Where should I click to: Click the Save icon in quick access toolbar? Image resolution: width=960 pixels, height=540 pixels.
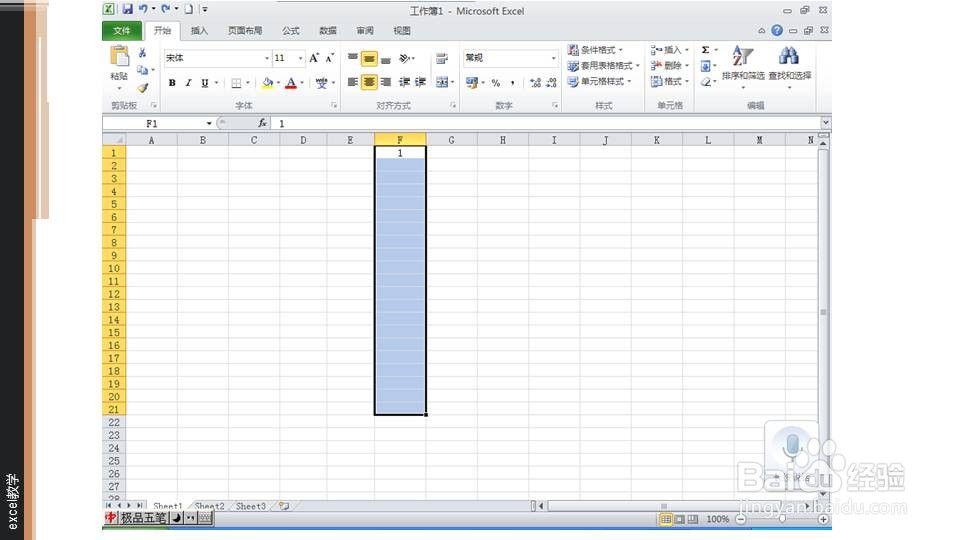(127, 9)
